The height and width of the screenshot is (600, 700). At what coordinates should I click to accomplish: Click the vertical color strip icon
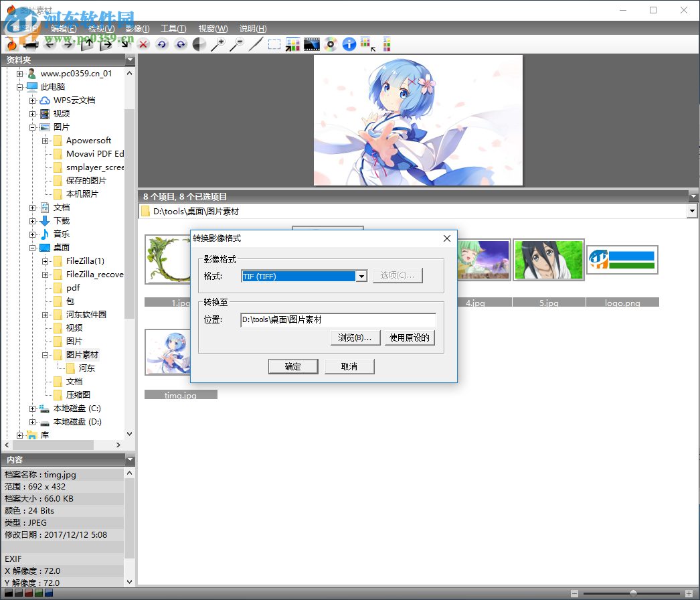click(x=387, y=44)
